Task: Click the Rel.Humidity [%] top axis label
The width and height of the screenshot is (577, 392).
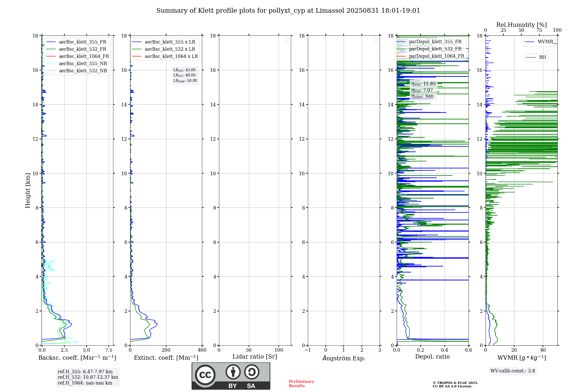Action: 521,25
